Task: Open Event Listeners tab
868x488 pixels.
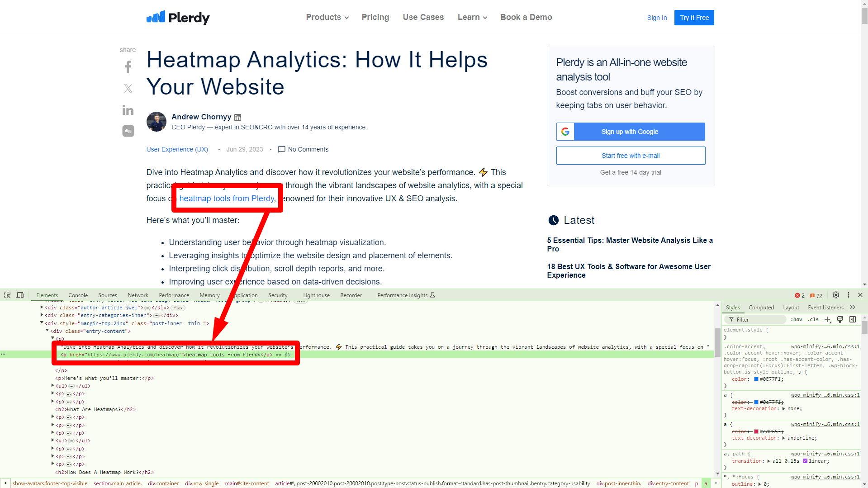Action: [825, 308]
